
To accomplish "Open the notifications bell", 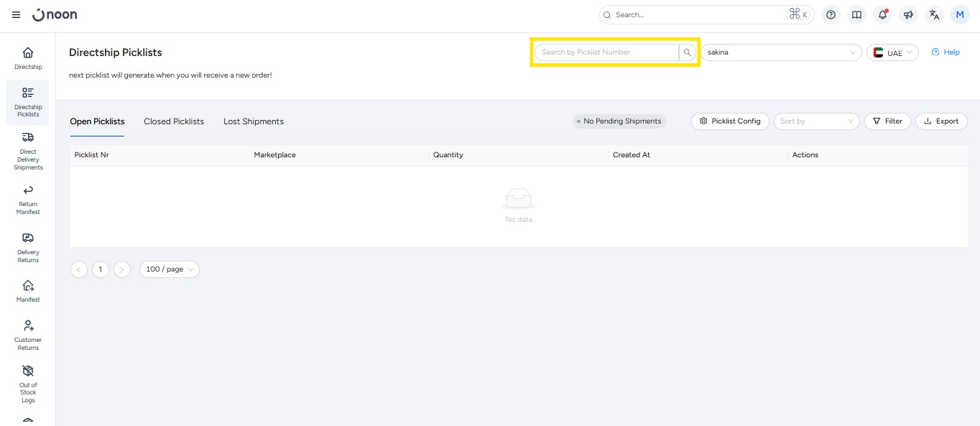I will 883,15.
